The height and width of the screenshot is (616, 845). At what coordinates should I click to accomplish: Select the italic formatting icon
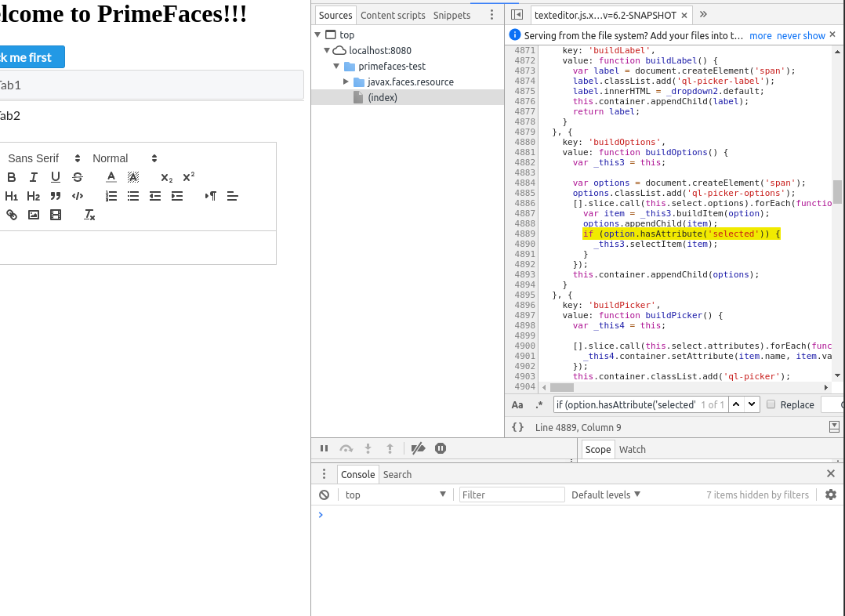pos(33,177)
